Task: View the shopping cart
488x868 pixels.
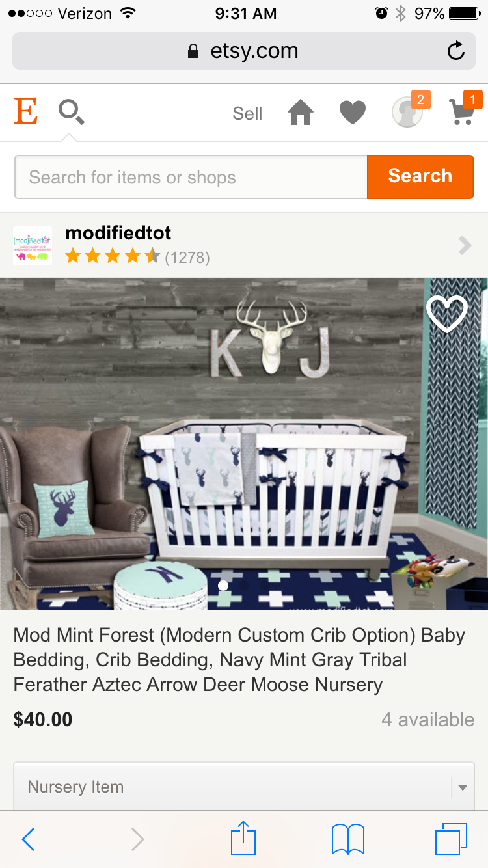Action: (463, 111)
